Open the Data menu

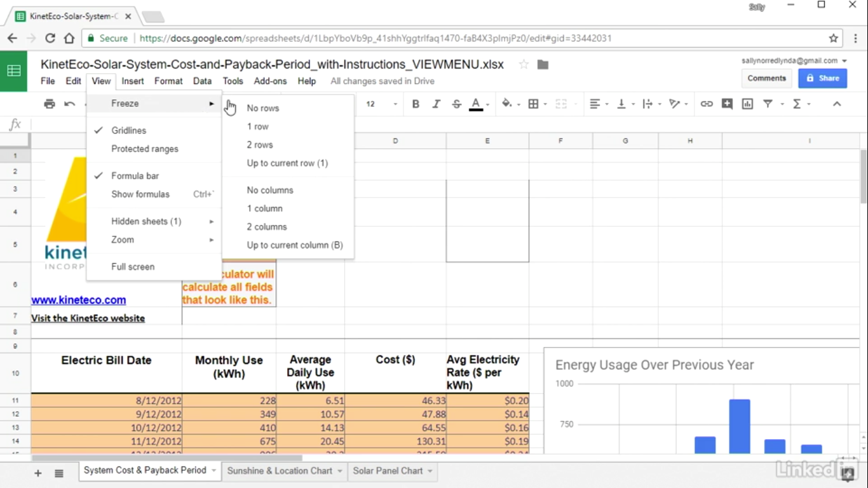click(x=202, y=81)
